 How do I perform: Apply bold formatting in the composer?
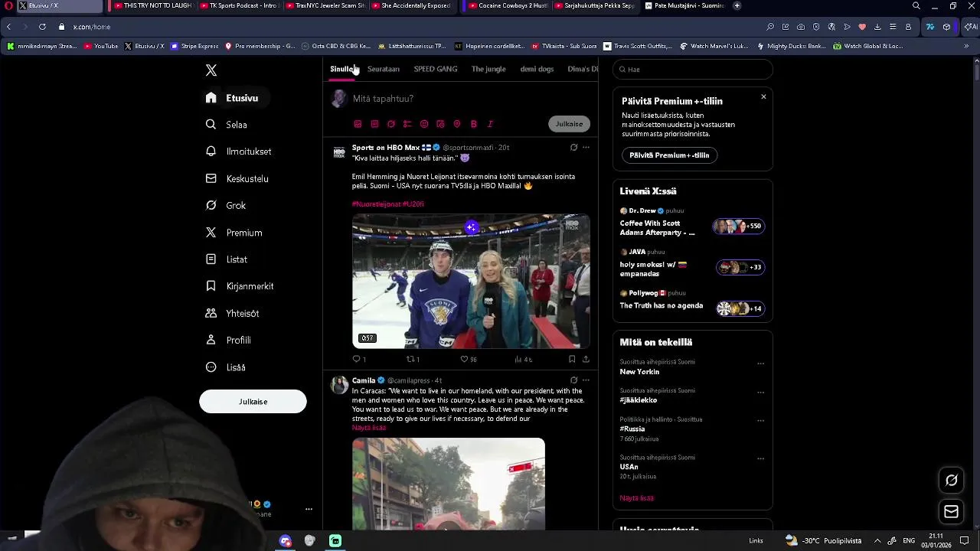[474, 124]
